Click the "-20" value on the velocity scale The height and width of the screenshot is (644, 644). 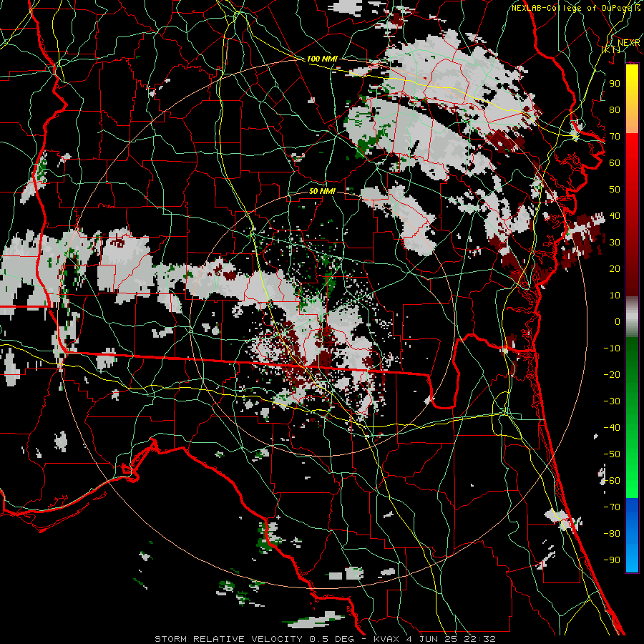pos(612,374)
